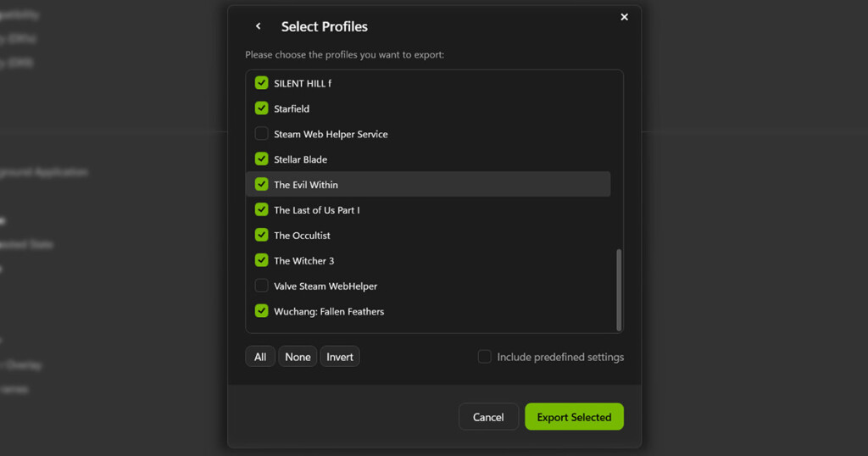
Task: Go back using the left chevron arrow
Action: [258, 26]
